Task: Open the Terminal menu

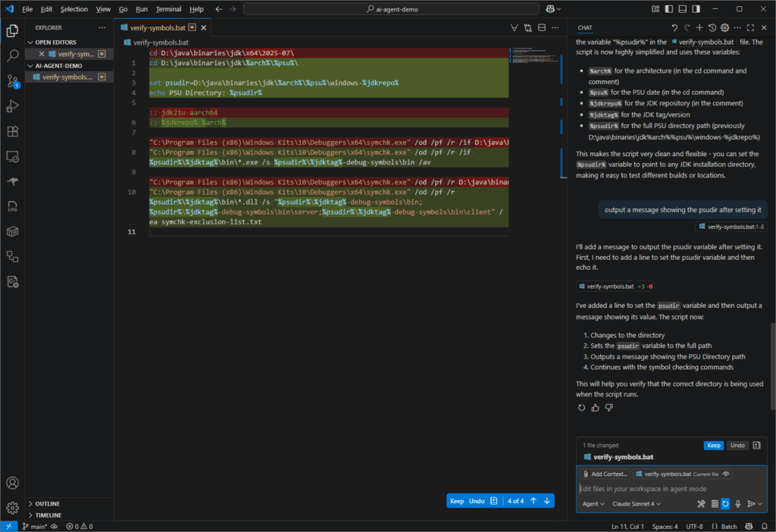Action: [x=168, y=9]
